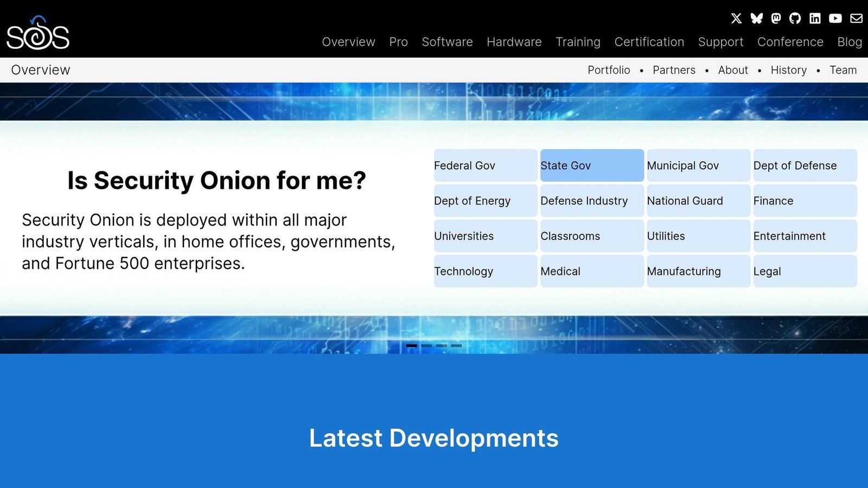Viewport: 868px width, 488px height.
Task: Click the email envelope icon
Action: click(856, 18)
